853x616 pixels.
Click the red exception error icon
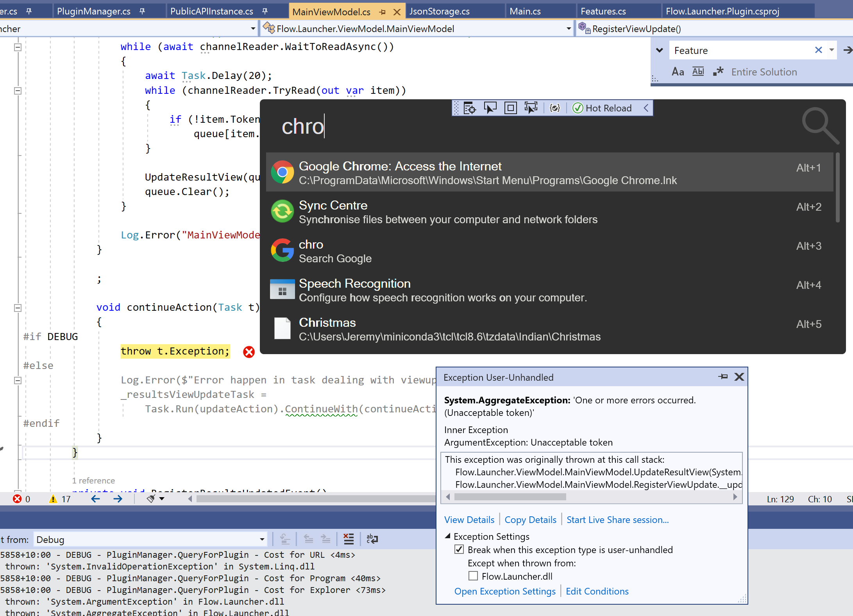[249, 352]
